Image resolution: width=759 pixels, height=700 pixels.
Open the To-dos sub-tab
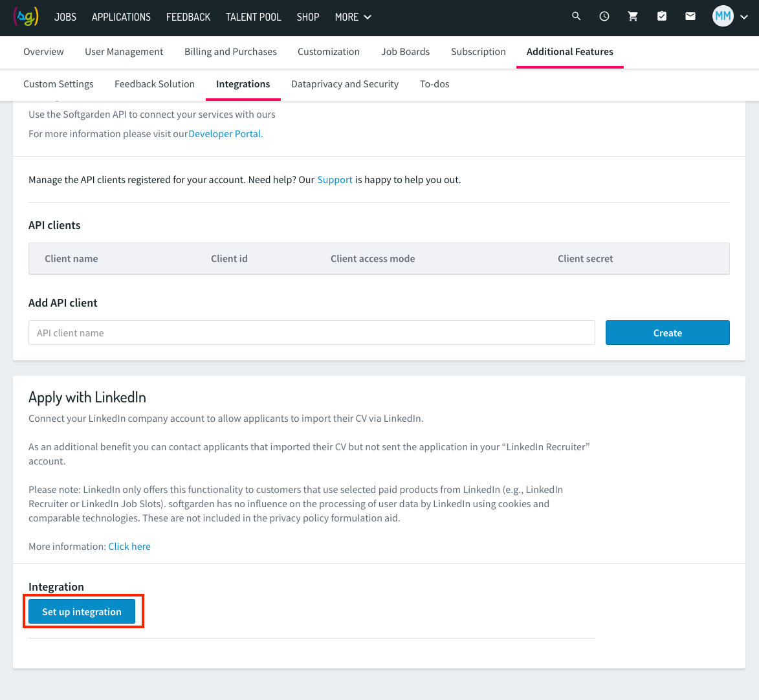pyautogui.click(x=435, y=84)
